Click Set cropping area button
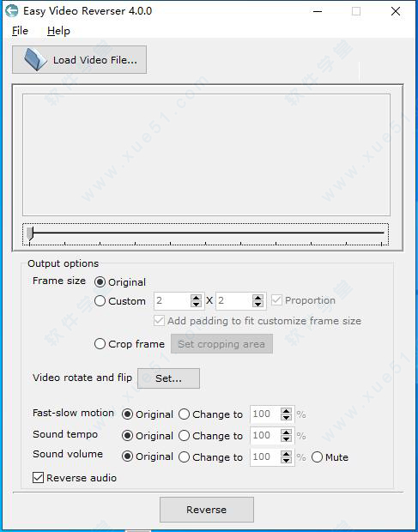The height and width of the screenshot is (532, 418). (221, 344)
